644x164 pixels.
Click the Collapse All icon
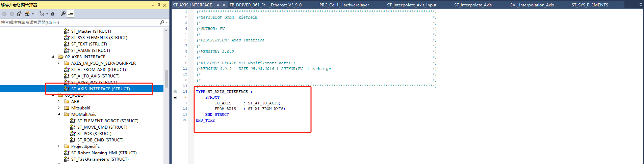[53, 14]
